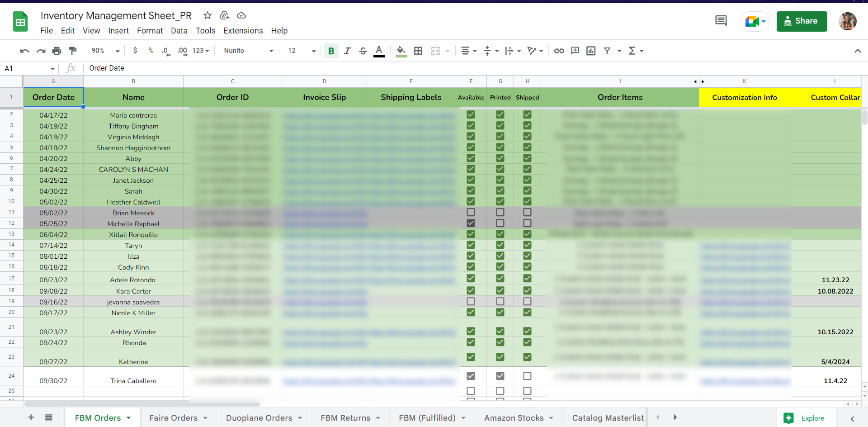Select the Paint format tool
Image resolution: width=868 pixels, height=427 pixels.
73,51
